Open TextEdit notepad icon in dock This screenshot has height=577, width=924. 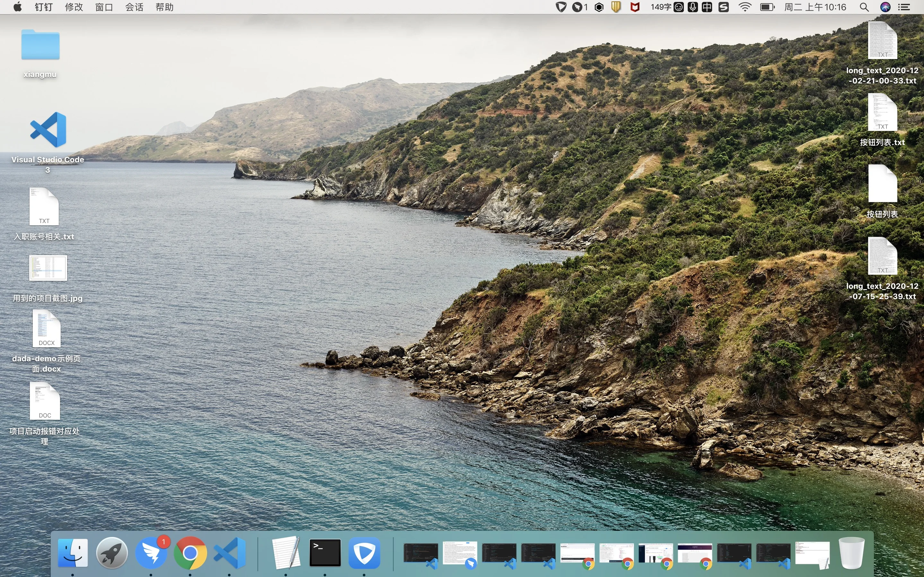(286, 553)
